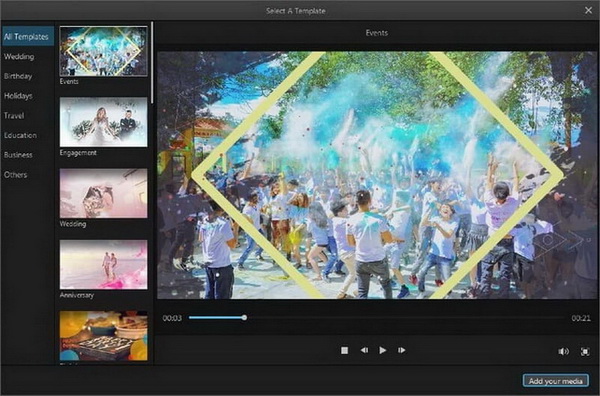
Task: Open the Wedding category
Action: tap(19, 57)
